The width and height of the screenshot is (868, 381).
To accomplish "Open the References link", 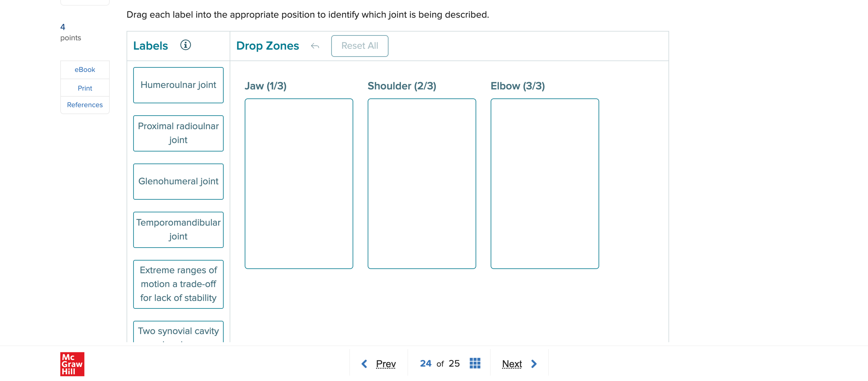I will coord(85,105).
